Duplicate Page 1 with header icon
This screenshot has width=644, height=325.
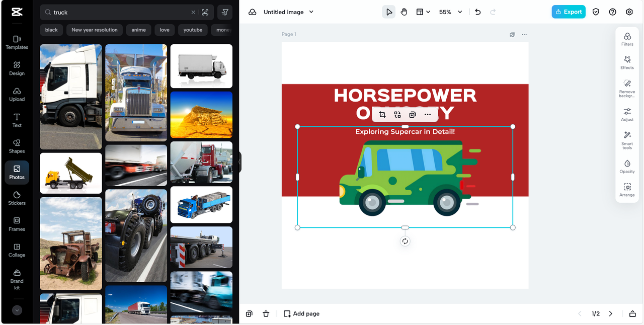(x=512, y=34)
